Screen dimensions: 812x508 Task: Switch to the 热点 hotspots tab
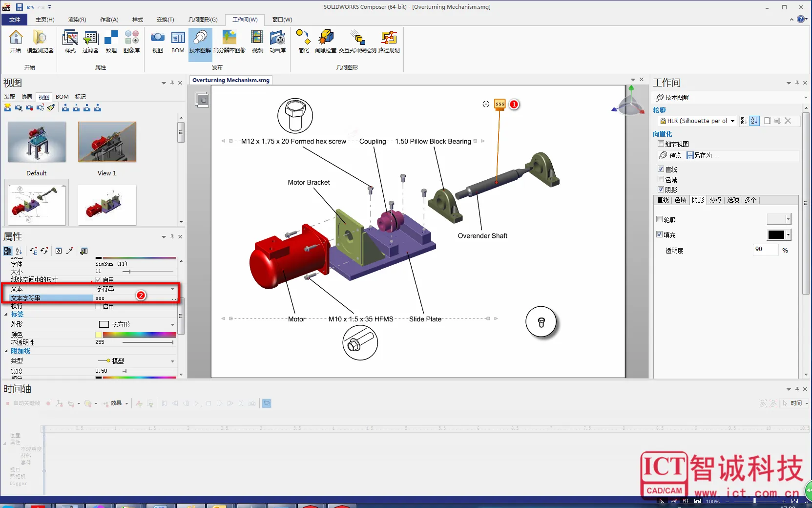(x=715, y=200)
